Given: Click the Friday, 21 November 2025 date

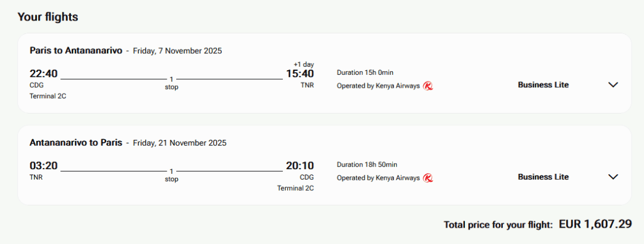Looking at the screenshot, I should 180,143.
